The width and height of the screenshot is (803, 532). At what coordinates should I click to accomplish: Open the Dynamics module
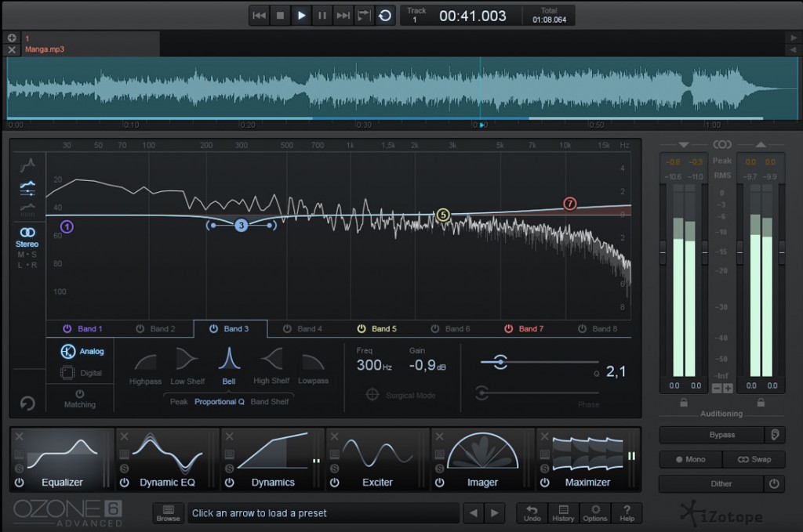[272, 459]
